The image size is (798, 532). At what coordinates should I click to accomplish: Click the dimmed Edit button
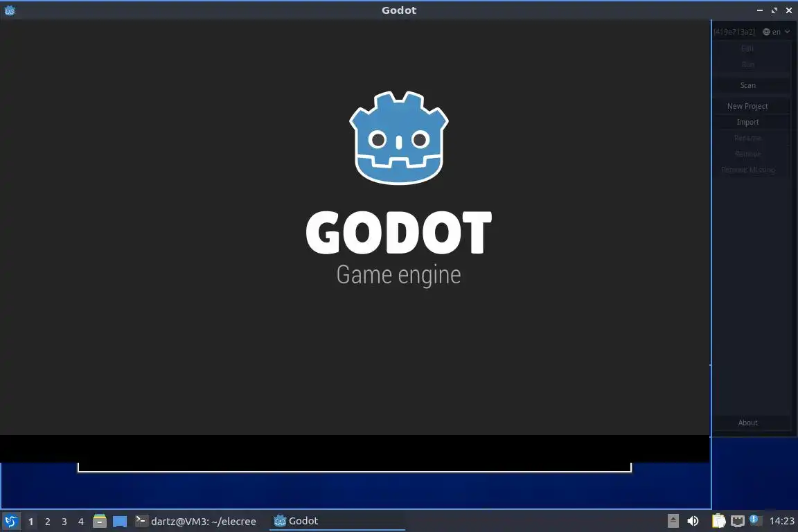click(x=747, y=48)
